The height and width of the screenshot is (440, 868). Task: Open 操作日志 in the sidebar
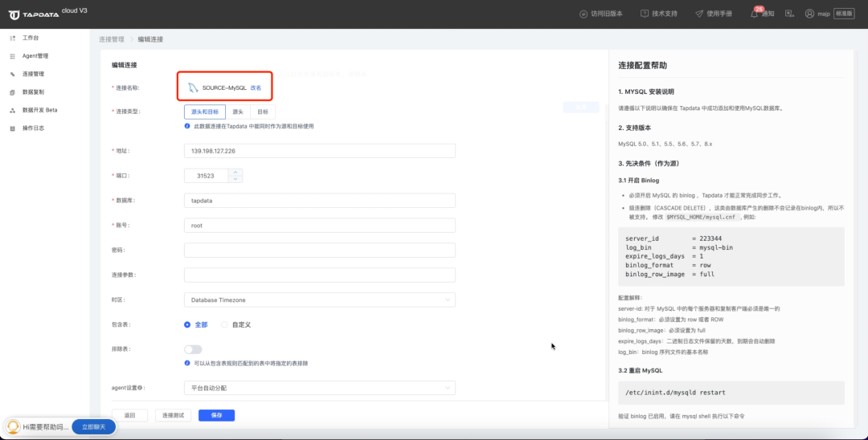33,128
